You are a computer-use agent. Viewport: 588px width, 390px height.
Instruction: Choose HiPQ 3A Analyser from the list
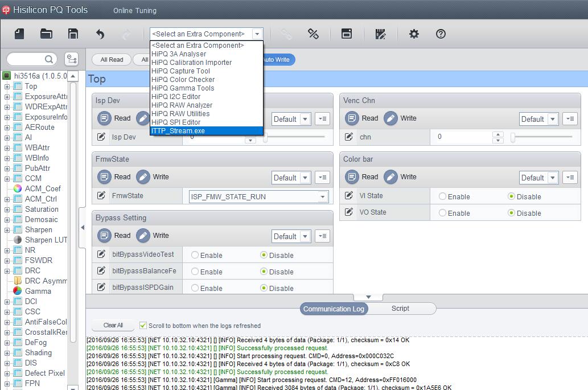point(207,54)
